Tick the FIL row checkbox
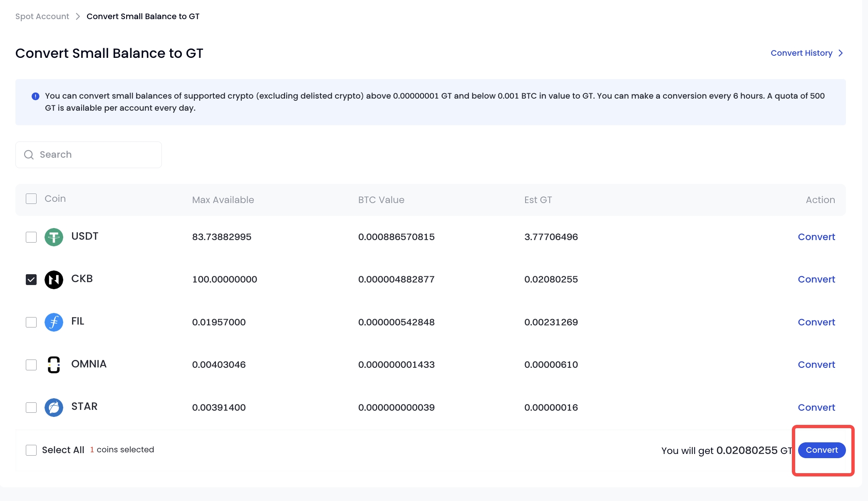This screenshot has width=868, height=501. (x=31, y=322)
